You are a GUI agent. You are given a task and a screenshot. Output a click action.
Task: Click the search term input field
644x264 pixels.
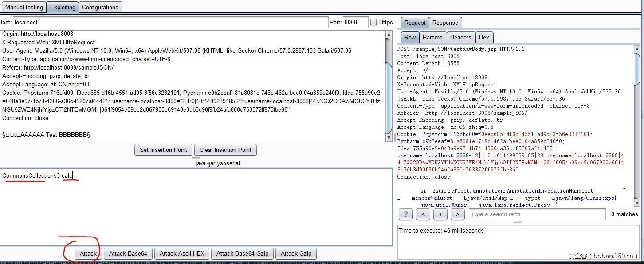coord(537,214)
